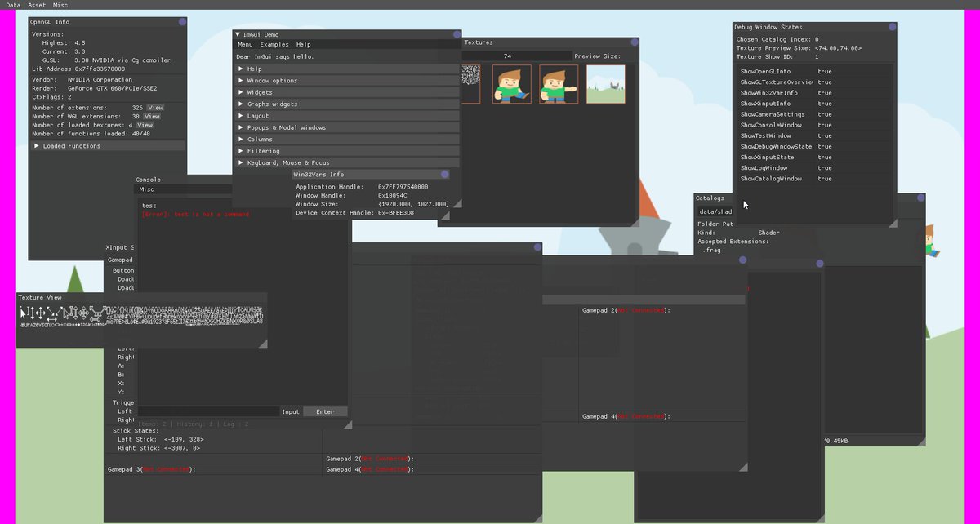Click the Right Stick <-3007, 0> value
The width and height of the screenshot is (980, 524).
[182, 448]
